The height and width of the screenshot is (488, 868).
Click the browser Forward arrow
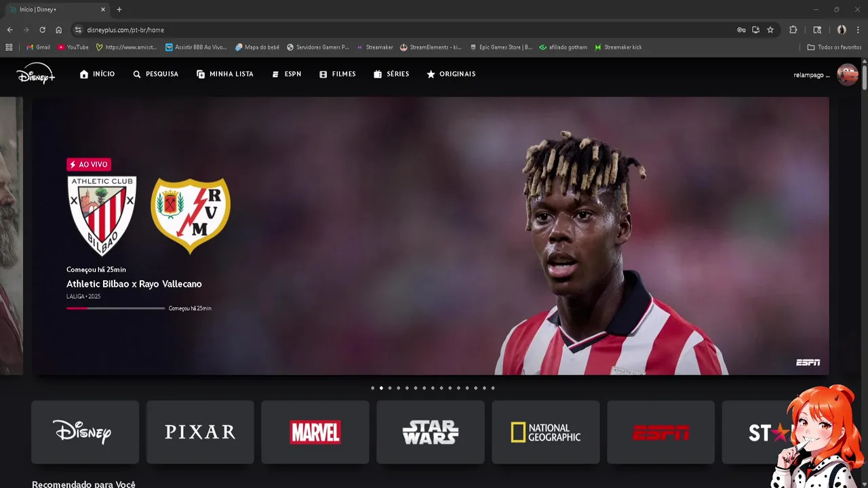[26, 30]
